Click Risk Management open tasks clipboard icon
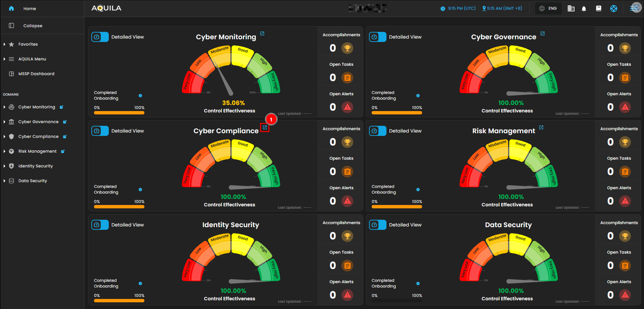Image resolution: width=644 pixels, height=309 pixels. [625, 171]
